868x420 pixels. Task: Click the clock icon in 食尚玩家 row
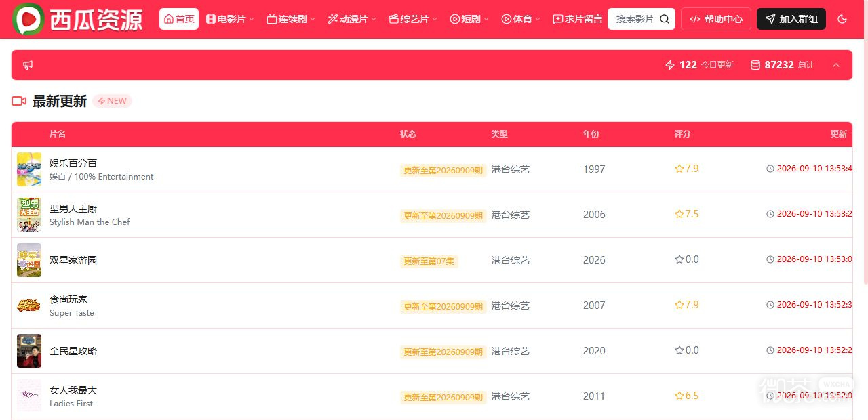click(770, 305)
